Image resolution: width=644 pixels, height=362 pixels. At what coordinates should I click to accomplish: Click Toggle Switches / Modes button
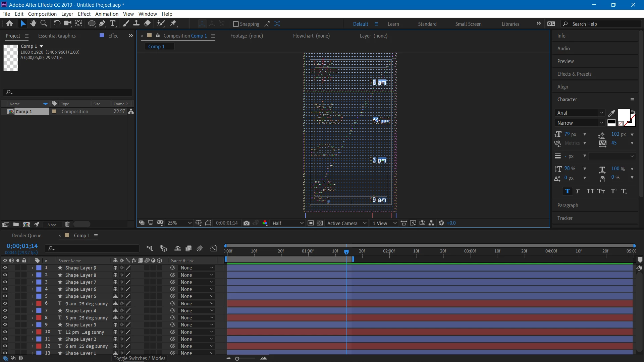[x=139, y=358]
